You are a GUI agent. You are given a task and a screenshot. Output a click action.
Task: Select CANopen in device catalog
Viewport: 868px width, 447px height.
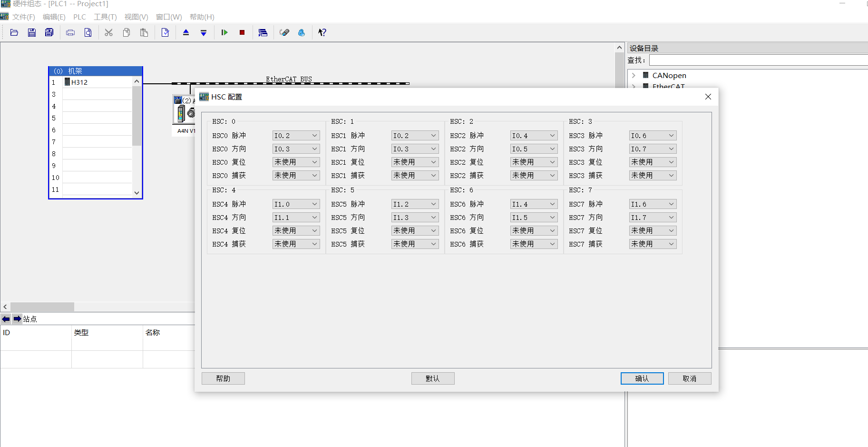click(669, 75)
